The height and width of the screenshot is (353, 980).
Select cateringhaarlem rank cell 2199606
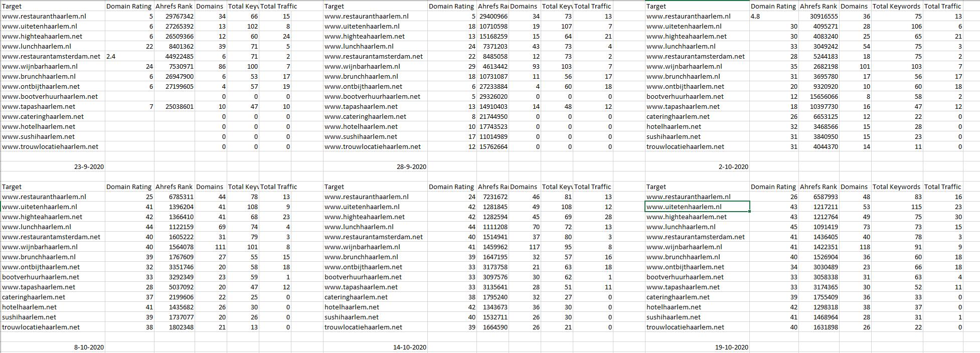(175, 297)
